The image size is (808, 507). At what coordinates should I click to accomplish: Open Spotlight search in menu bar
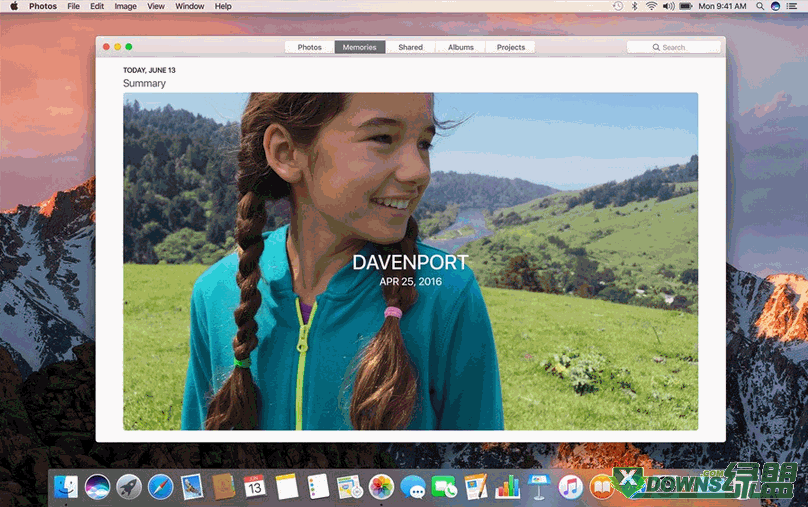760,6
